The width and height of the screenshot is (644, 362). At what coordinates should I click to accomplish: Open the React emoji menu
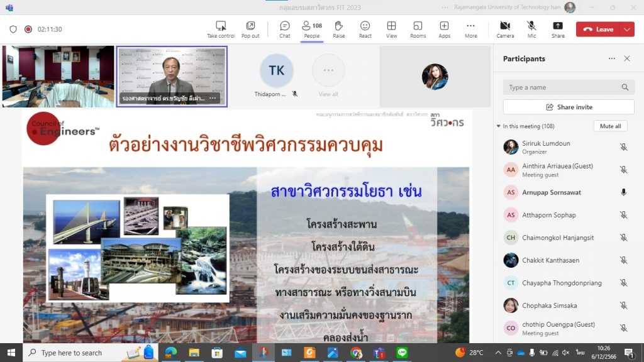pos(365,29)
